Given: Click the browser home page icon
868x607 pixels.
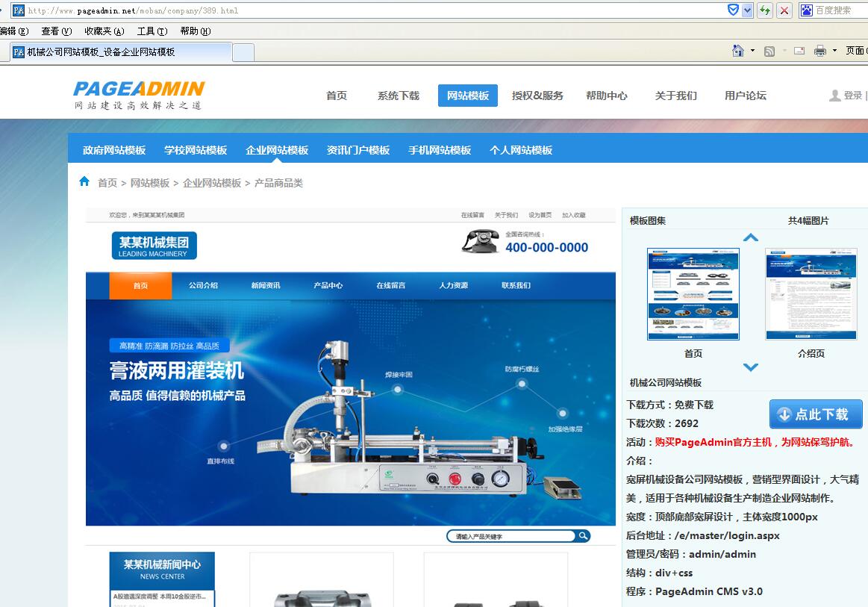Looking at the screenshot, I should tap(738, 51).
